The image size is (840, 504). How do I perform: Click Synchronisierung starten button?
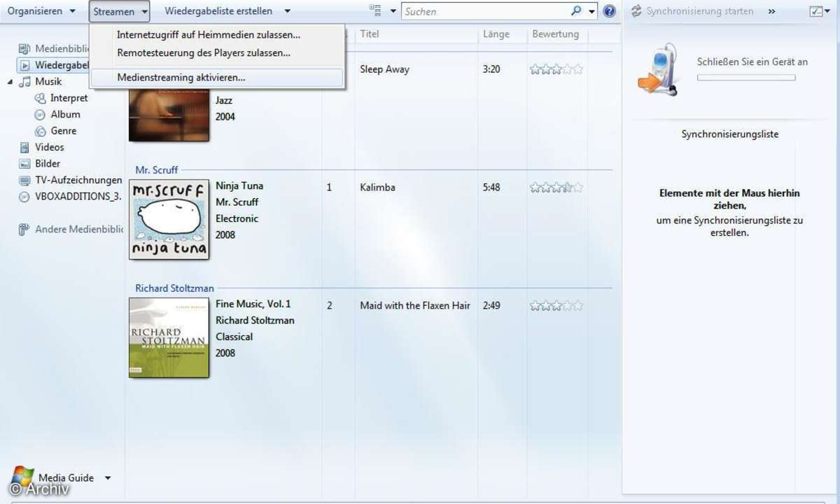pyautogui.click(x=692, y=11)
